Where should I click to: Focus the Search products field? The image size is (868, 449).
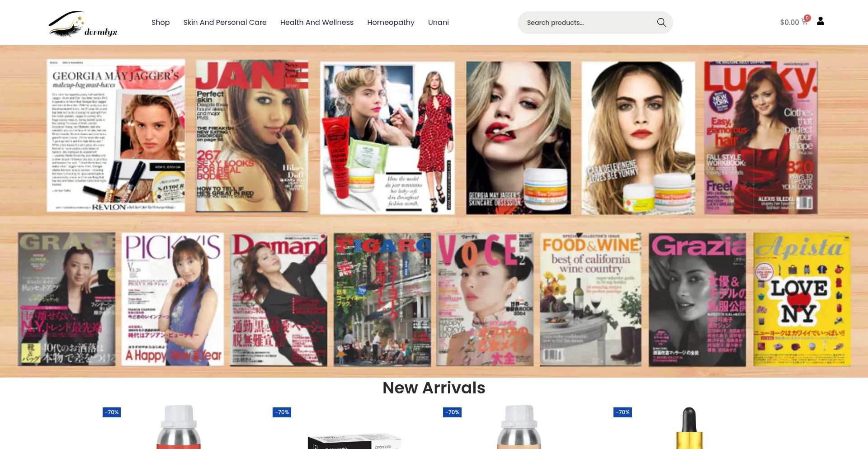[x=588, y=23]
